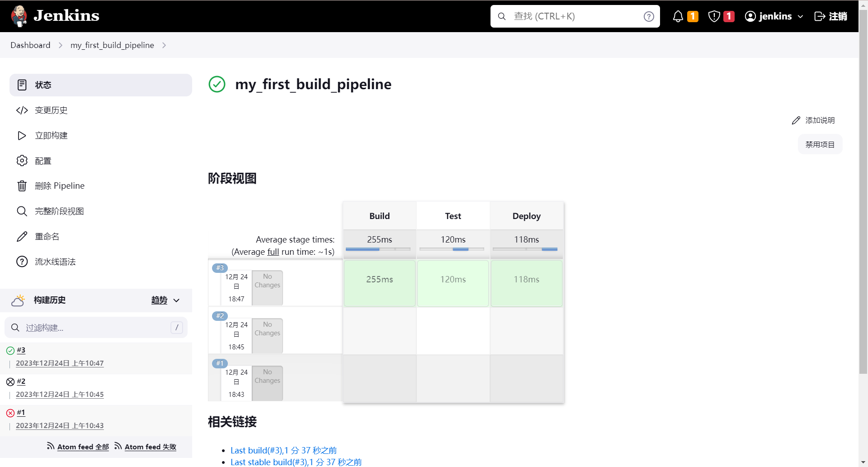The image size is (868, 467).
Task: Open build #3 link in history
Action: pos(21,350)
